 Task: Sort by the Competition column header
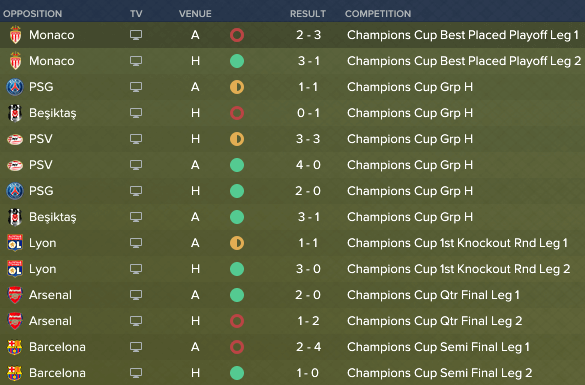click(378, 14)
